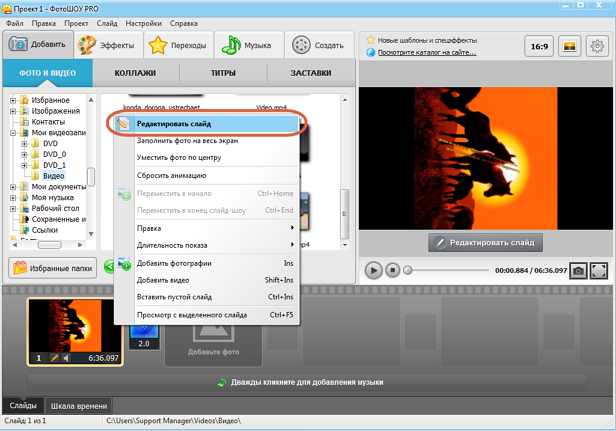Open the Настройки menu
The height and width of the screenshot is (431, 616).
(143, 23)
